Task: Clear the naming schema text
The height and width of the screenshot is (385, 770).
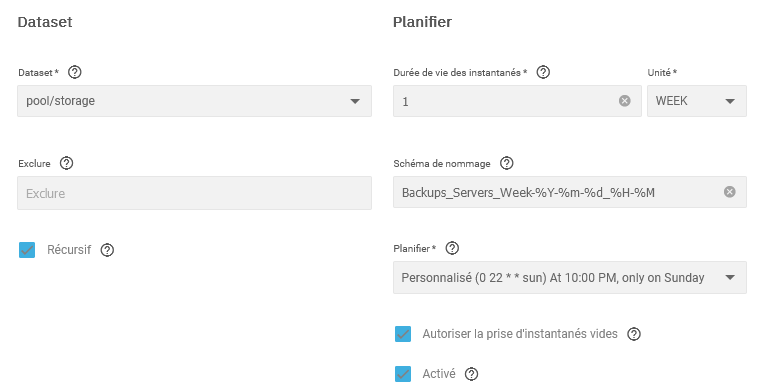Action: pos(730,192)
